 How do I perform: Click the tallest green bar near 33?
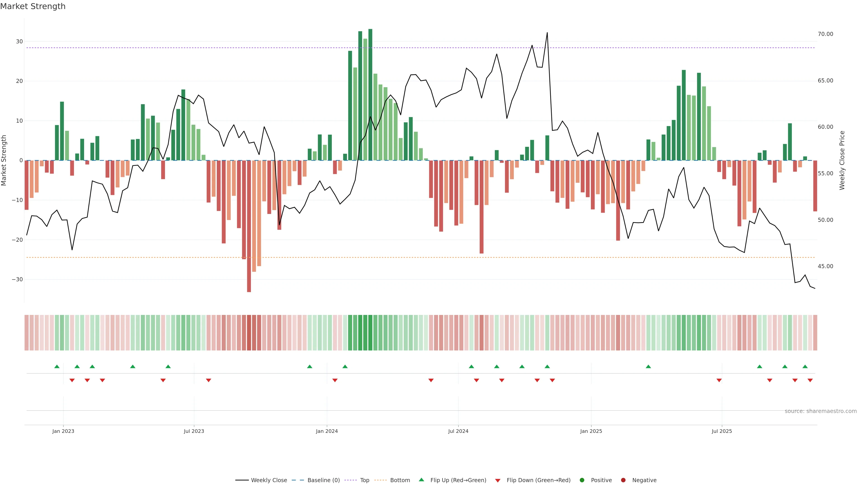pyautogui.click(x=370, y=94)
